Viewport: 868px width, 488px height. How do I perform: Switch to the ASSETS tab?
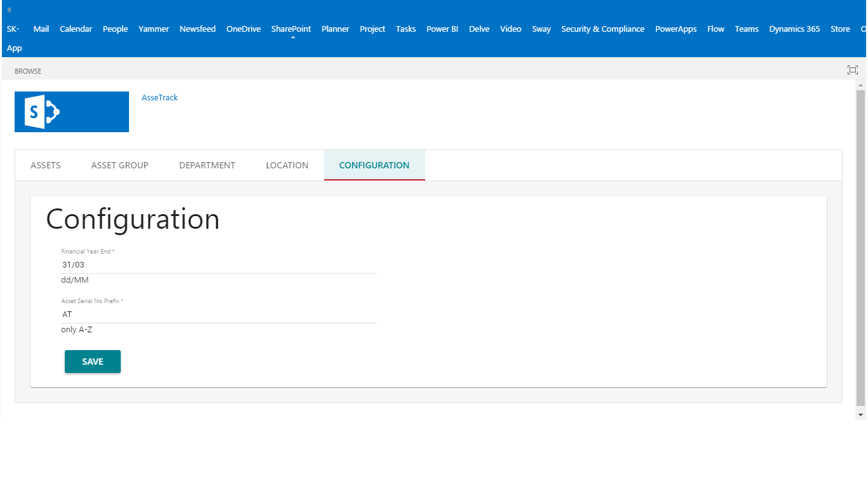coord(46,165)
